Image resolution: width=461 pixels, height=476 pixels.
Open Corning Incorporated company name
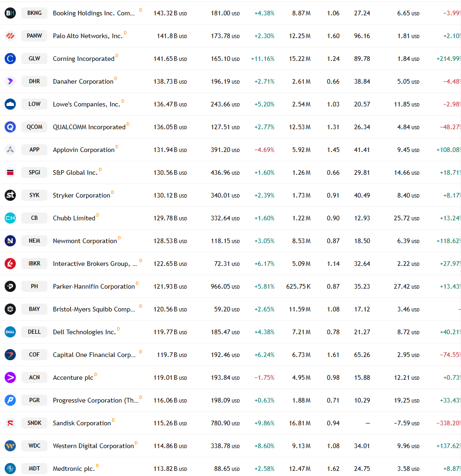(84, 59)
